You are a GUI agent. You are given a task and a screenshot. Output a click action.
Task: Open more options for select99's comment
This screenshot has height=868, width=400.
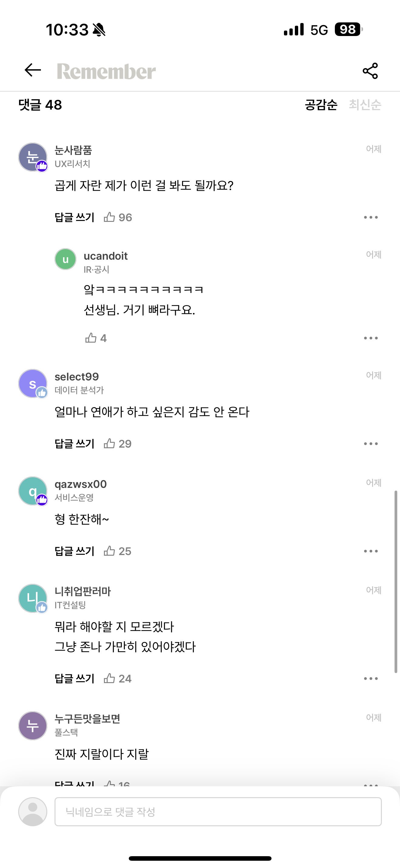tap(371, 444)
